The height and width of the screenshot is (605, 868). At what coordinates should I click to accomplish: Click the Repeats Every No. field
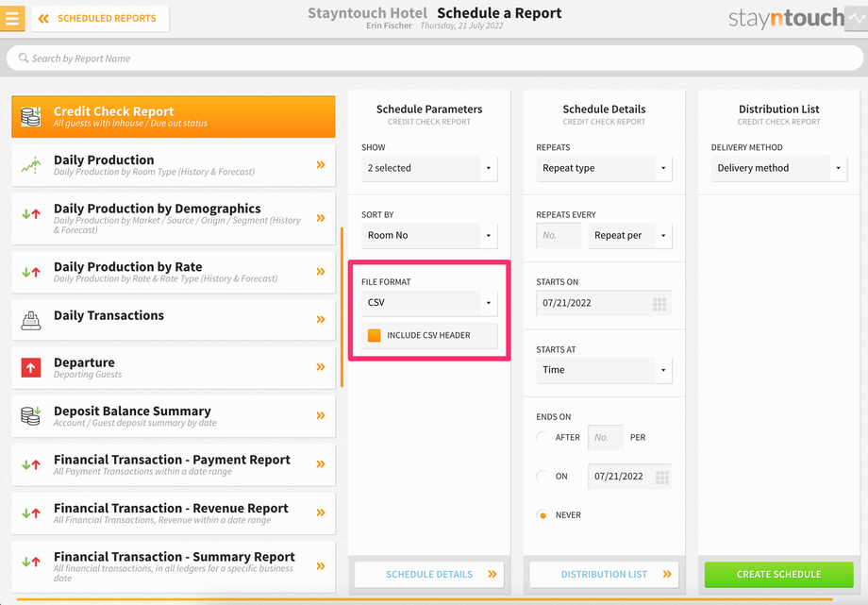click(559, 235)
